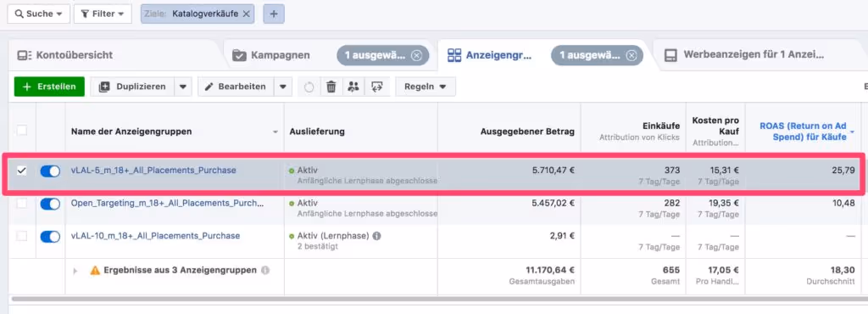The image size is (868, 314).
Task: Click the 15,31 € cost per purchase
Action: coord(725,171)
